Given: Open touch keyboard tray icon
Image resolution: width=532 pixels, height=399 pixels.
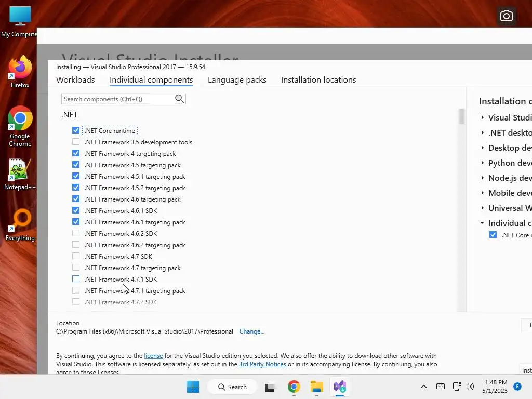Looking at the screenshot, I should (x=441, y=387).
